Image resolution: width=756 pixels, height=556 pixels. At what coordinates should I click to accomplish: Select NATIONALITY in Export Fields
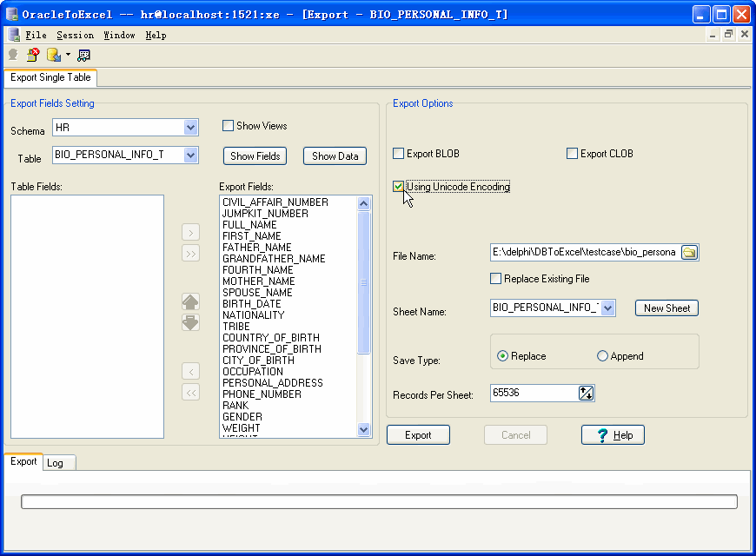pyautogui.click(x=253, y=315)
